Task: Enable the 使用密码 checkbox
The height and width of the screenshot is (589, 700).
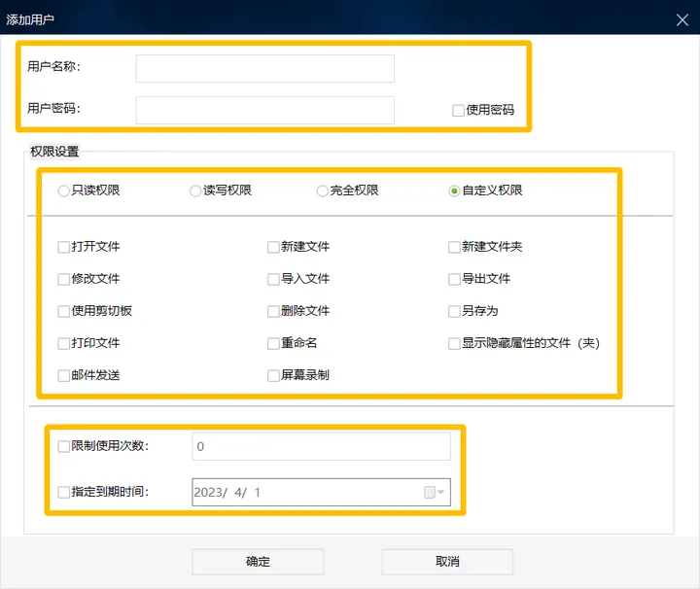Action: pyautogui.click(x=458, y=110)
